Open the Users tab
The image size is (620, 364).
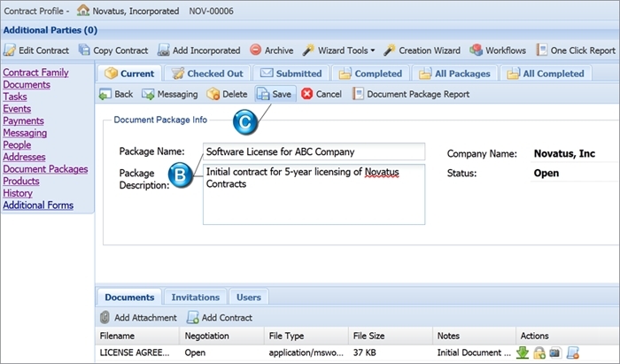[249, 297]
